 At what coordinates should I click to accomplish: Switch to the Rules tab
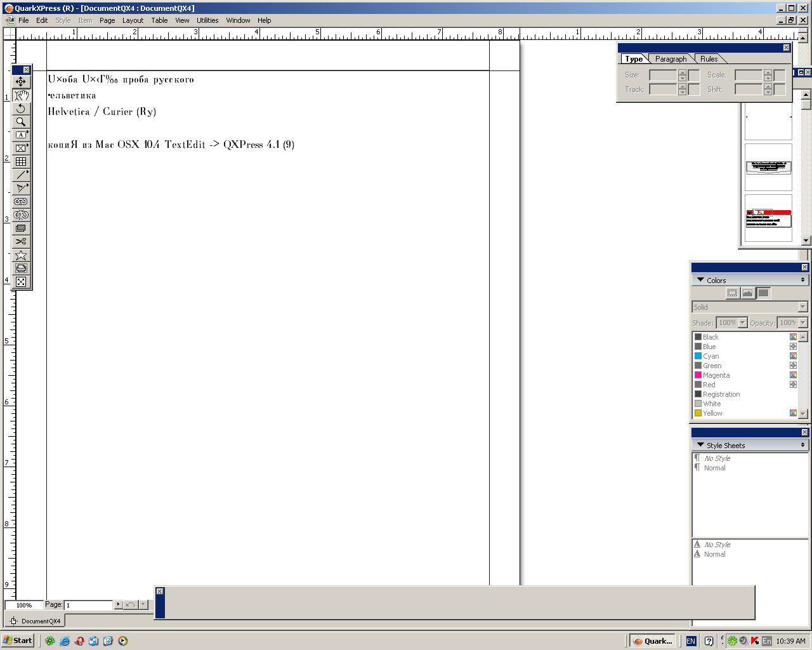(x=709, y=59)
